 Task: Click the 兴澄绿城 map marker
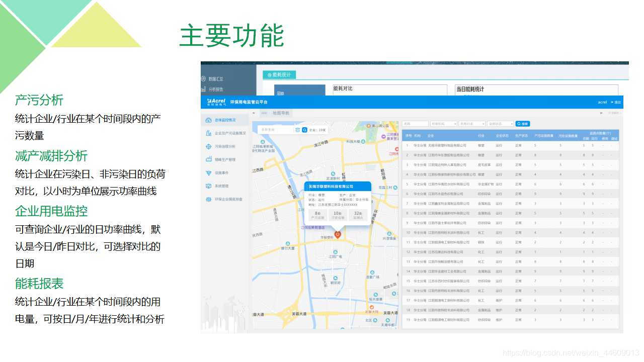tap(389, 234)
